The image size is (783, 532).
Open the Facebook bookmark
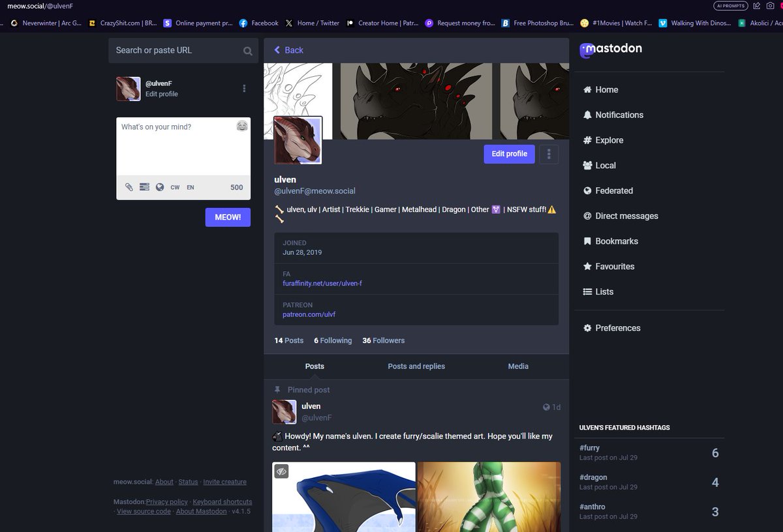pos(259,23)
